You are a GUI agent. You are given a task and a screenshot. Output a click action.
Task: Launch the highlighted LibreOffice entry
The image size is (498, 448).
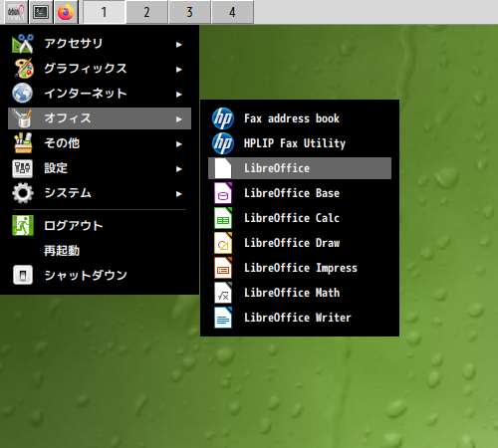pos(300,168)
